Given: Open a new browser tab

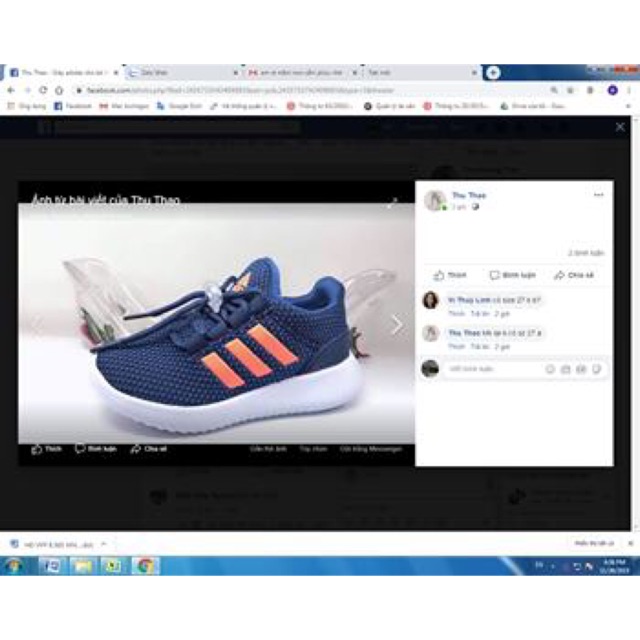Looking at the screenshot, I should pyautogui.click(x=493, y=73).
